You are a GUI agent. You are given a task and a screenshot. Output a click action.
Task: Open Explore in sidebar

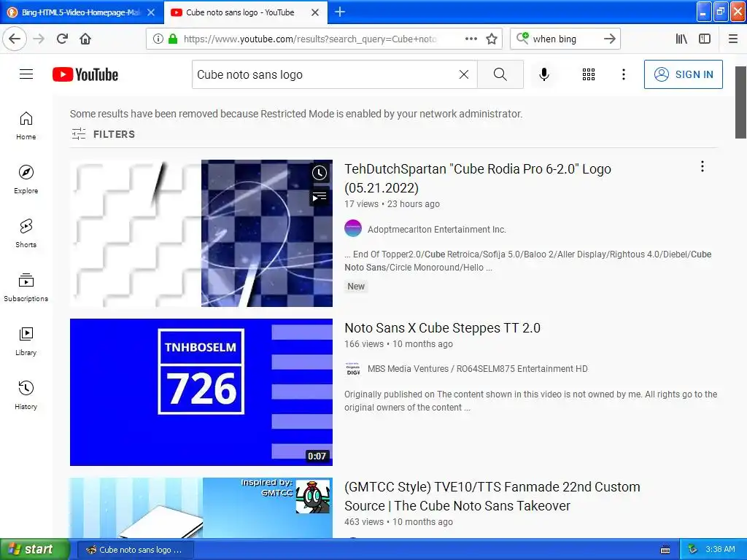[x=26, y=179]
